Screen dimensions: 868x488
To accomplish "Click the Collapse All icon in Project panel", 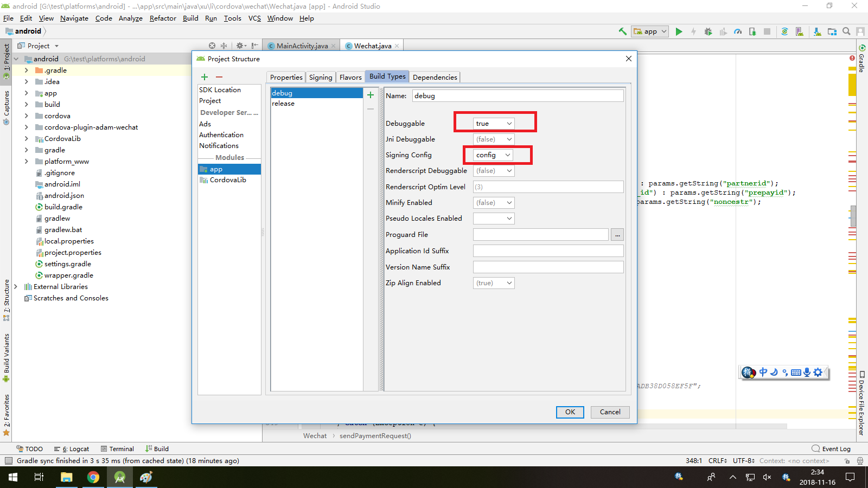I will point(224,46).
